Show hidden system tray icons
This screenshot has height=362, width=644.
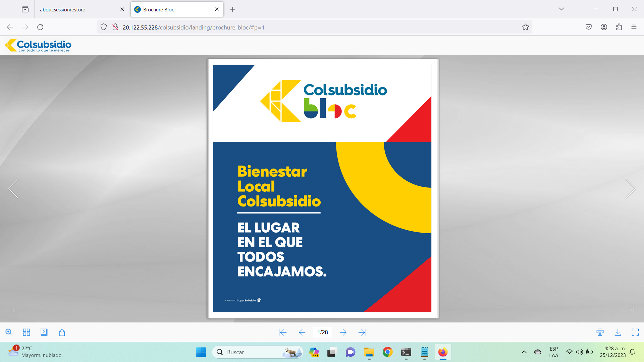tap(524, 352)
